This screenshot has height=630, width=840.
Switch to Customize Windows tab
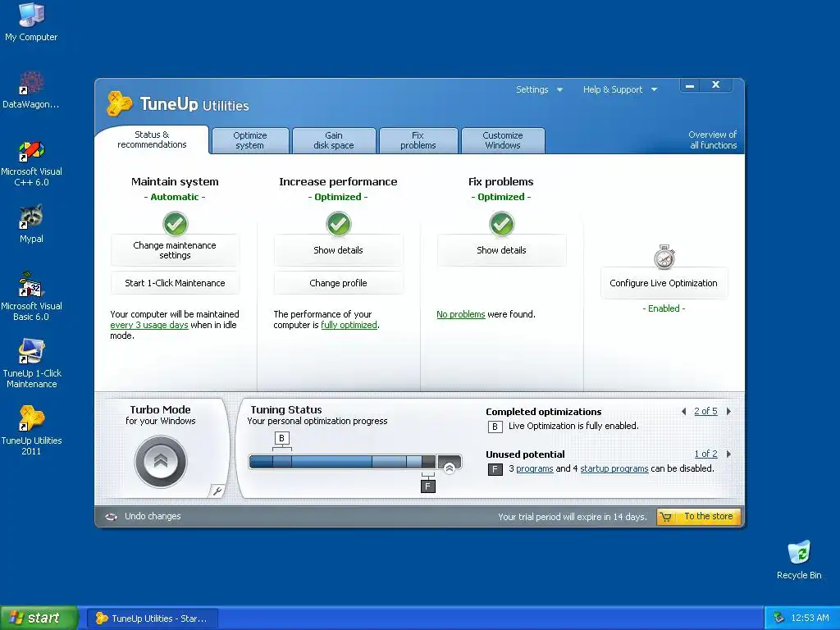click(503, 140)
